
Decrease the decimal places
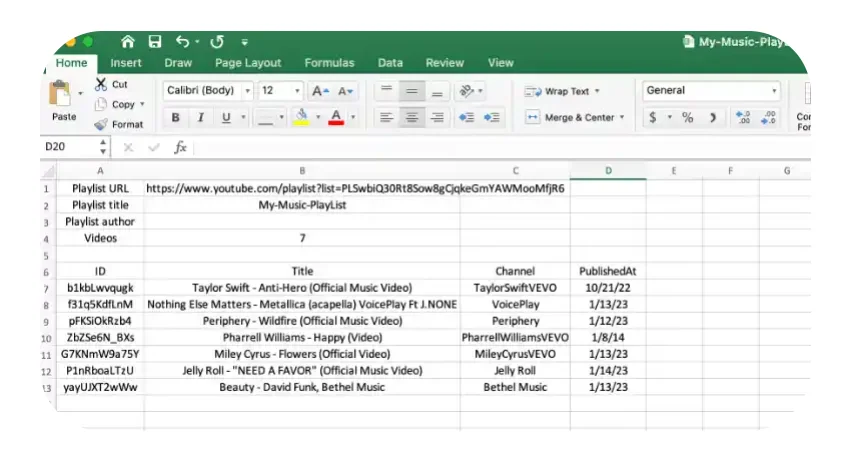[x=768, y=117]
